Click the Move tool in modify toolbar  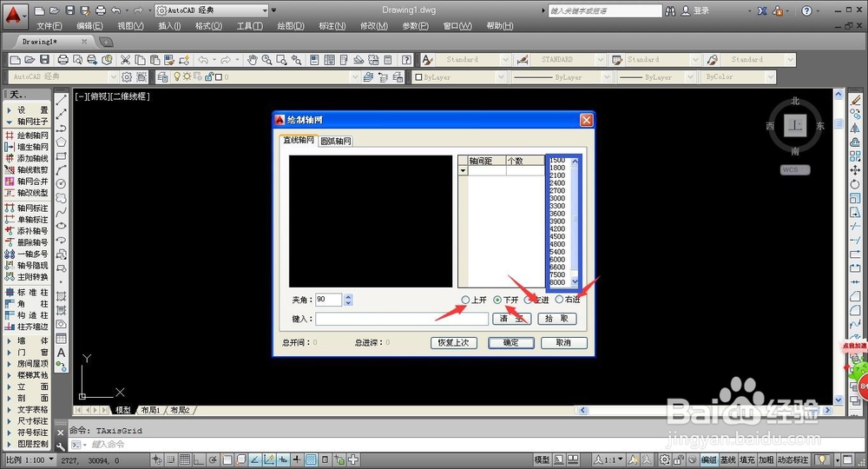click(855, 170)
